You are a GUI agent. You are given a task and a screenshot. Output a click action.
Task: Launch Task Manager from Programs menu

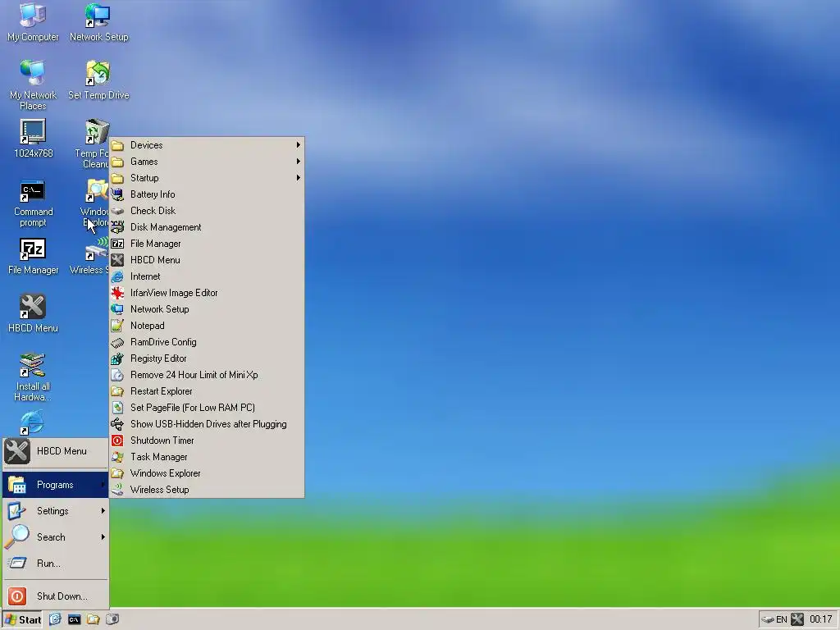[207, 457]
